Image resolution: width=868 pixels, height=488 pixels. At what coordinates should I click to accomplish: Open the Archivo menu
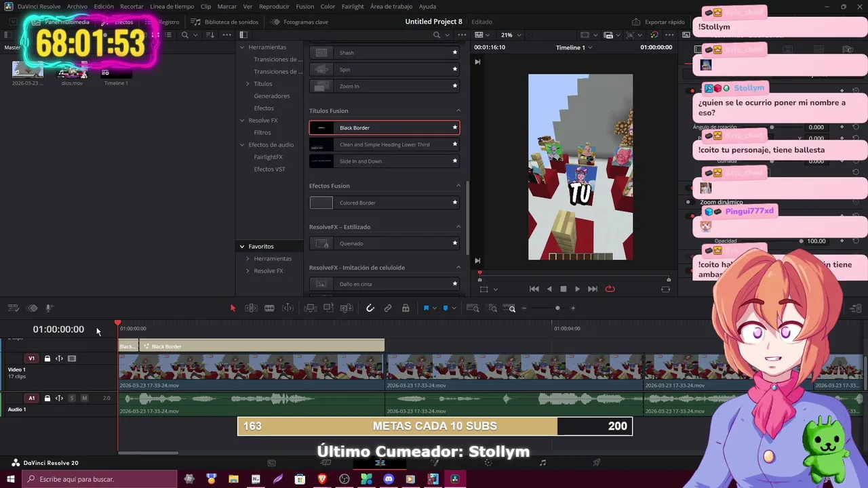[77, 6]
